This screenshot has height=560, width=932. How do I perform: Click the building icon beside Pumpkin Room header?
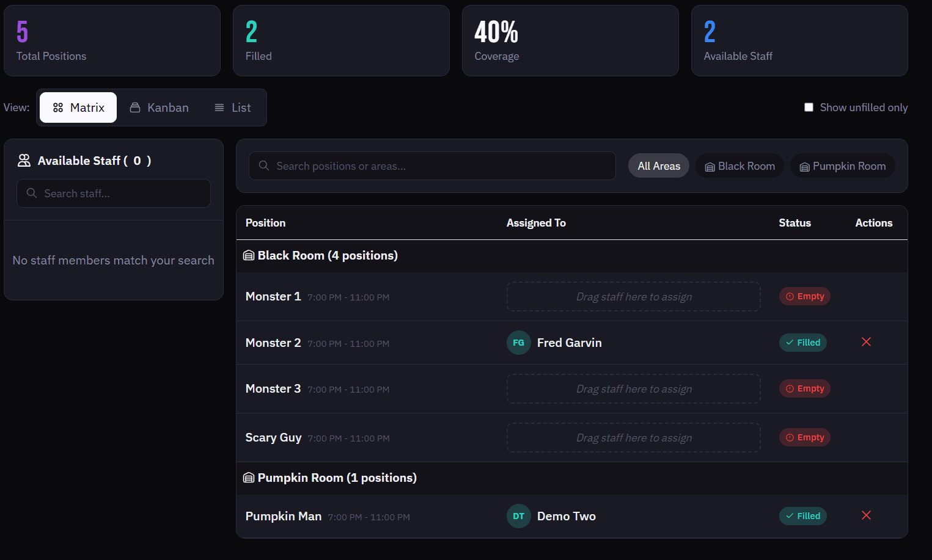(x=249, y=478)
